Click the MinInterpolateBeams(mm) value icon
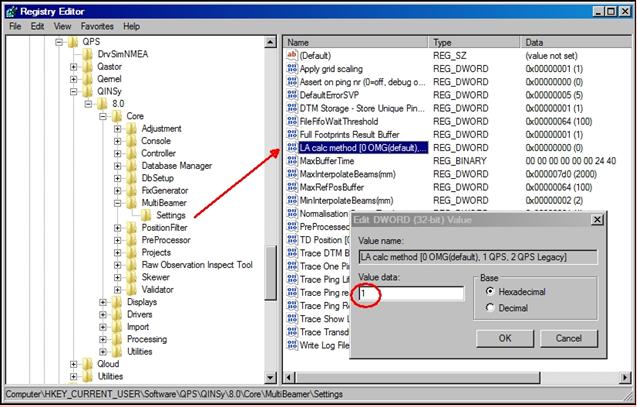Image resolution: width=637 pixels, height=407 pixels. [292, 200]
